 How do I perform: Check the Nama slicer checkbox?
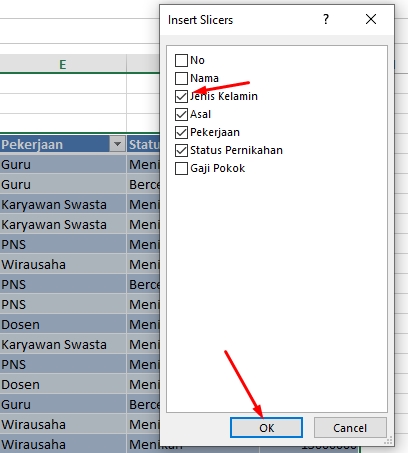click(x=181, y=79)
